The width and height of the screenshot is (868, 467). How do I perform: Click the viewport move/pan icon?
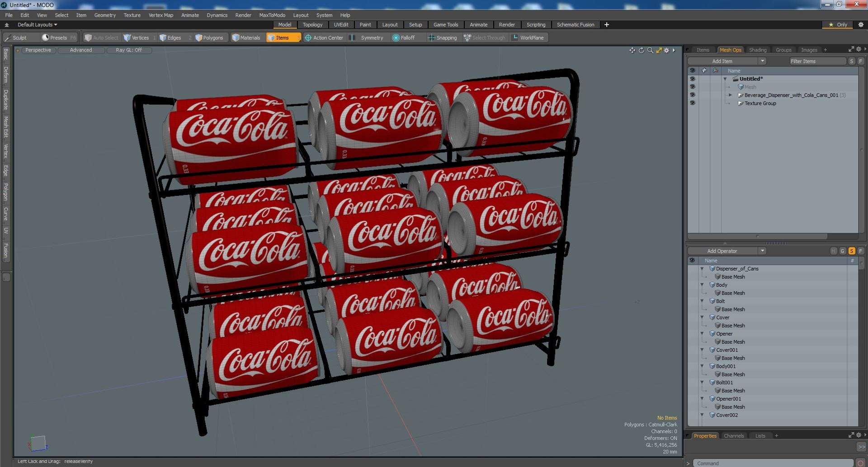tap(632, 50)
